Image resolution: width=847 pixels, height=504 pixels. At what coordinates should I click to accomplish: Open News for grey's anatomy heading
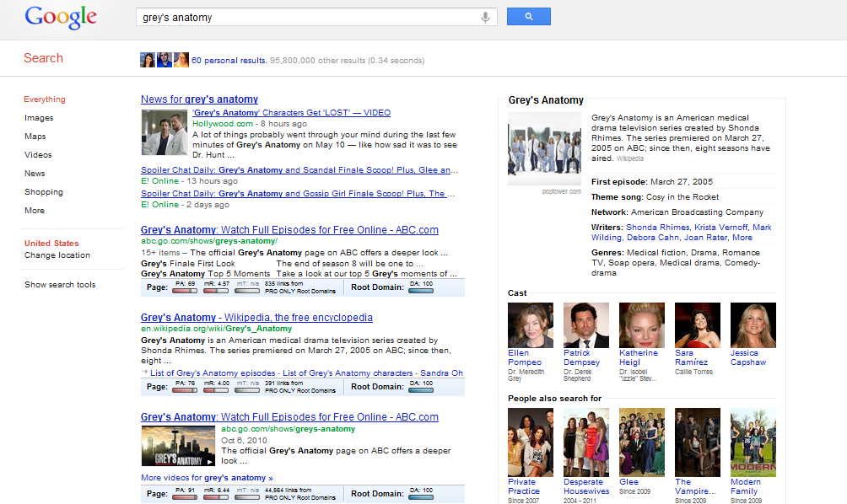point(199,99)
